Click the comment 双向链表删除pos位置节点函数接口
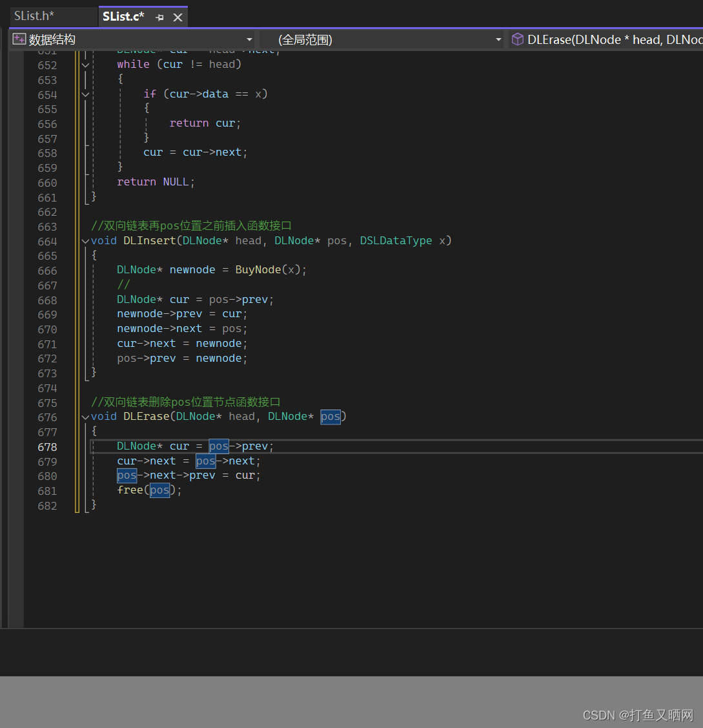 186,402
